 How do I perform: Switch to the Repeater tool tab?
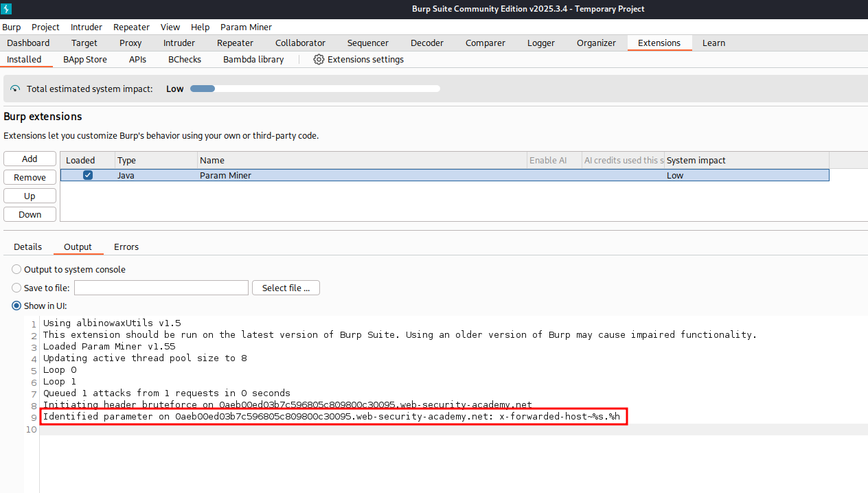[236, 43]
